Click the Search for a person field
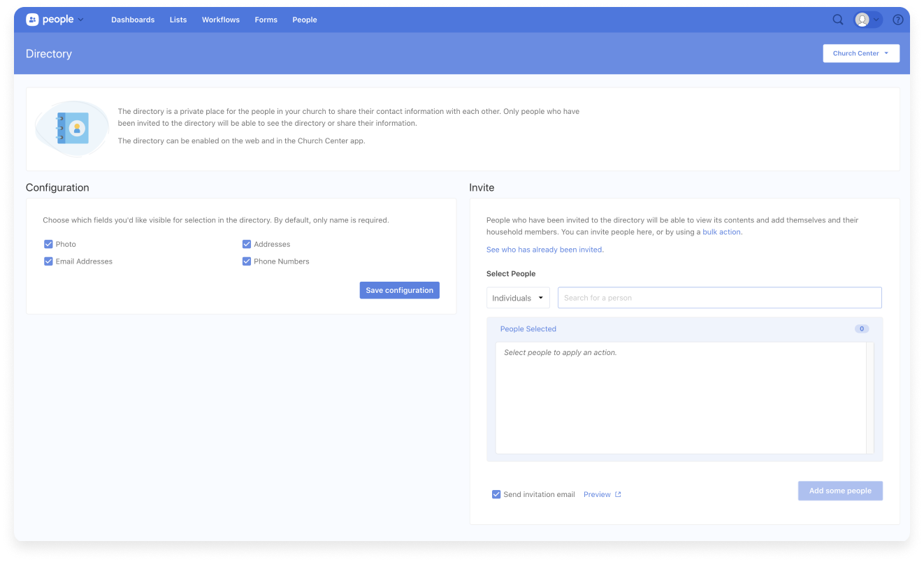Screen dimensions: 924x562 (x=719, y=297)
